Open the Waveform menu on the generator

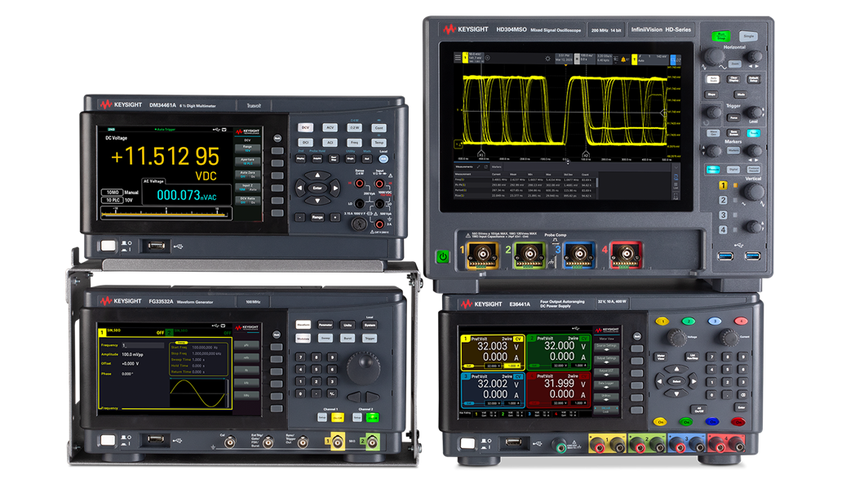click(x=303, y=325)
